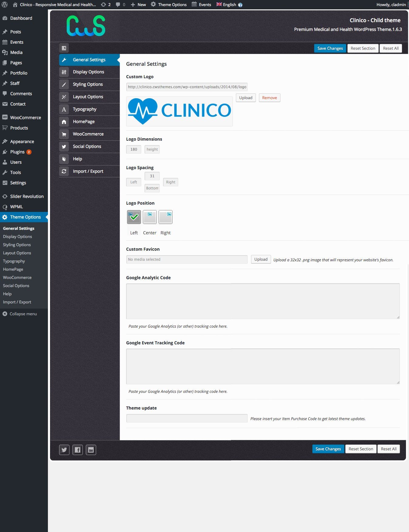Image resolution: width=409 pixels, height=532 pixels.
Task: Click the Import / Export refresh icon
Action: click(64, 171)
